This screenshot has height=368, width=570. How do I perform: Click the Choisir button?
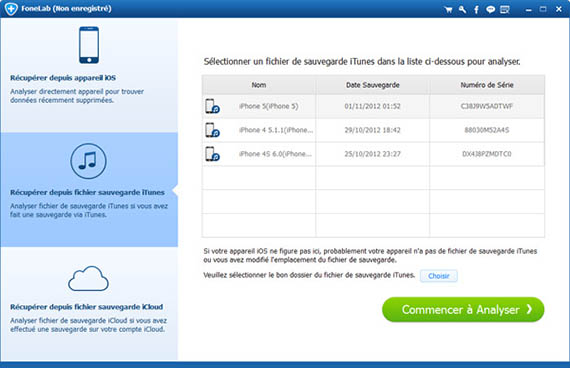439,276
